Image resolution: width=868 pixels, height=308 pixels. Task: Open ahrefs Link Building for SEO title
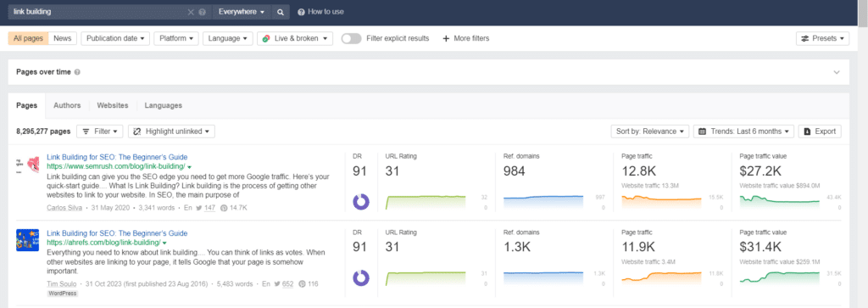click(x=117, y=233)
